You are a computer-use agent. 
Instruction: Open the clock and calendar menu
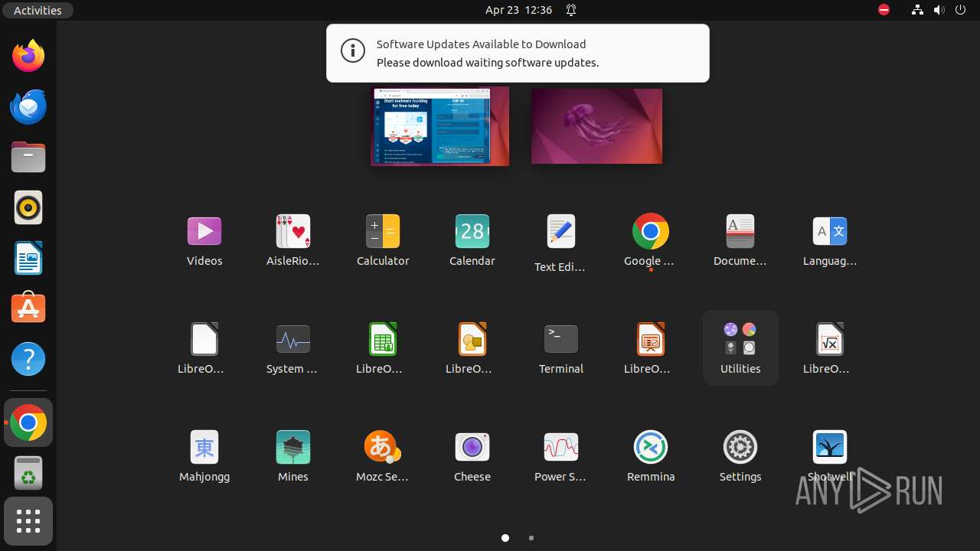pos(518,10)
